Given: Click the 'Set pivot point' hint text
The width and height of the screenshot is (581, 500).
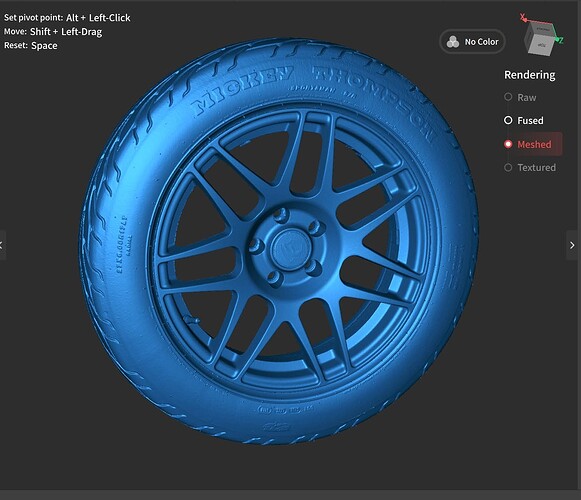Looking at the screenshot, I should (67, 18).
